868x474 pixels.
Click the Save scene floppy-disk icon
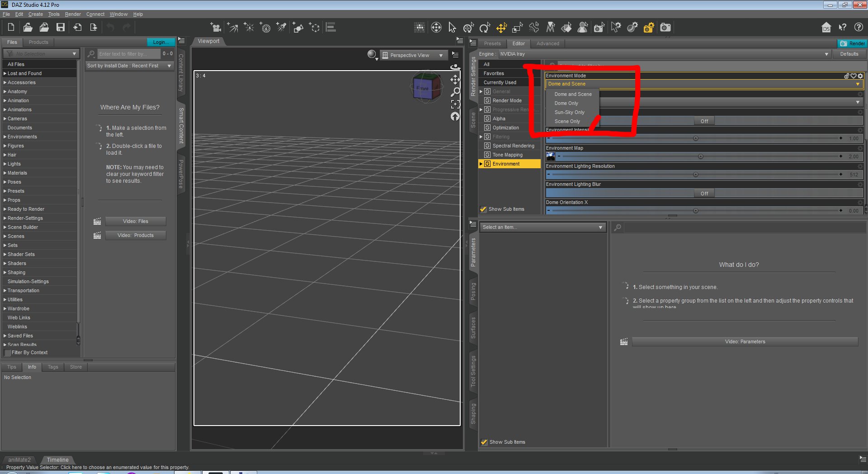[60, 28]
